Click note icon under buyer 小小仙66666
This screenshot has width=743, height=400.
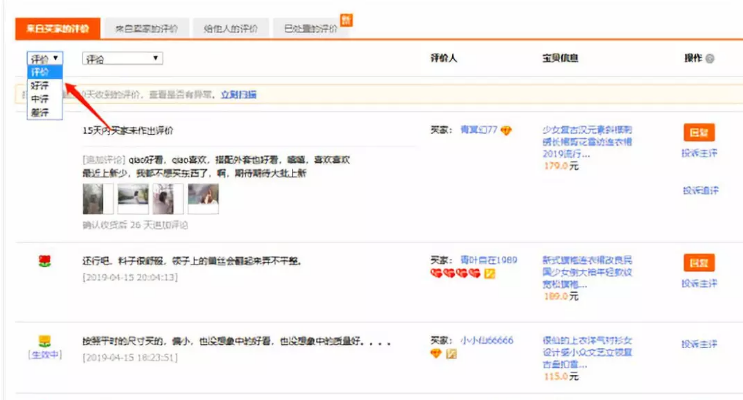[451, 354]
